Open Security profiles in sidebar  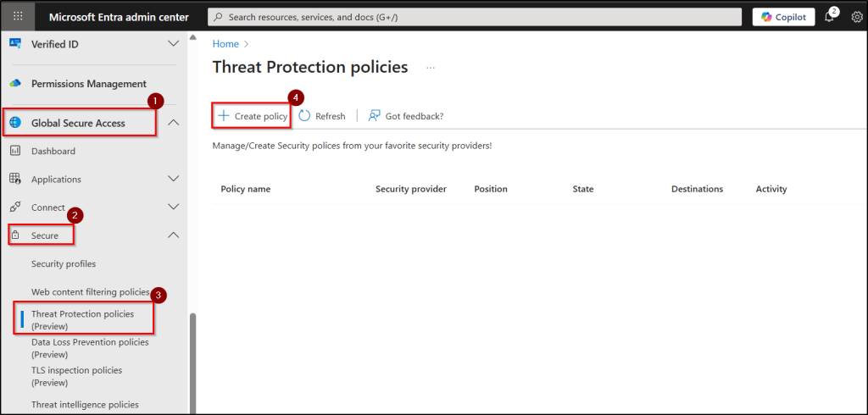[x=64, y=263]
